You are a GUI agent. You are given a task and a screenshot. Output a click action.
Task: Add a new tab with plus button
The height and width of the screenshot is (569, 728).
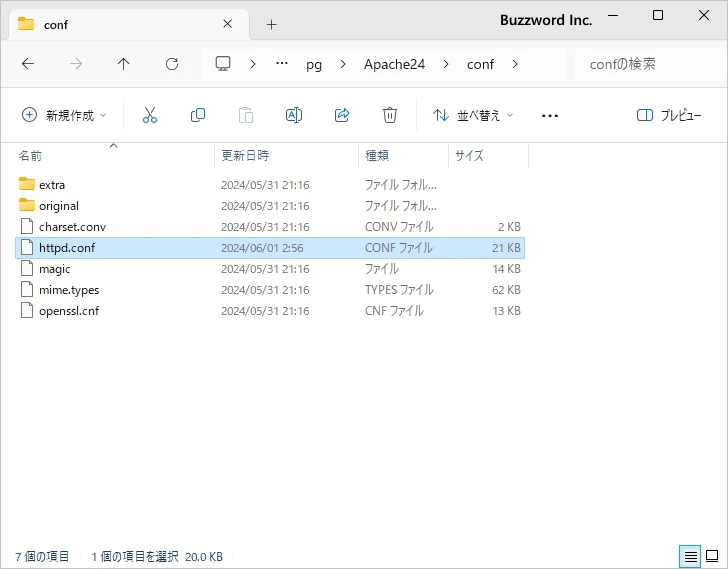coord(271,24)
